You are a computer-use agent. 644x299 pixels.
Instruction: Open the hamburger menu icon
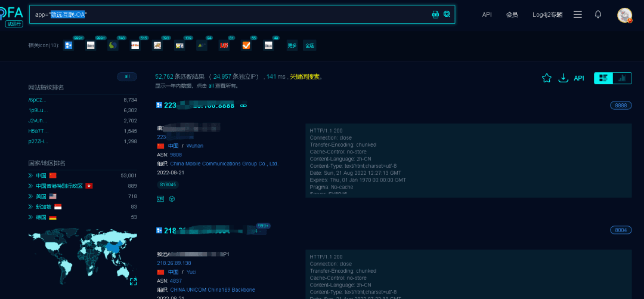tap(577, 14)
